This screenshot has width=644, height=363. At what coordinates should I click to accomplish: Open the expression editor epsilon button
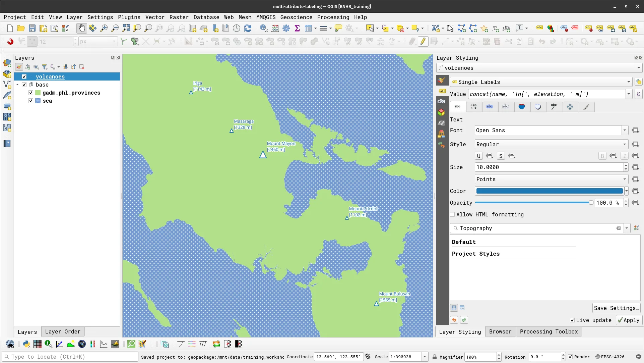point(638,94)
